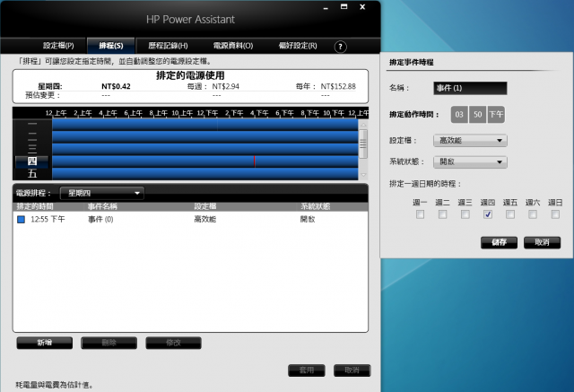The image size is (574, 392).
Task: Click the 系統狀態 column header in list
Action: (315, 206)
